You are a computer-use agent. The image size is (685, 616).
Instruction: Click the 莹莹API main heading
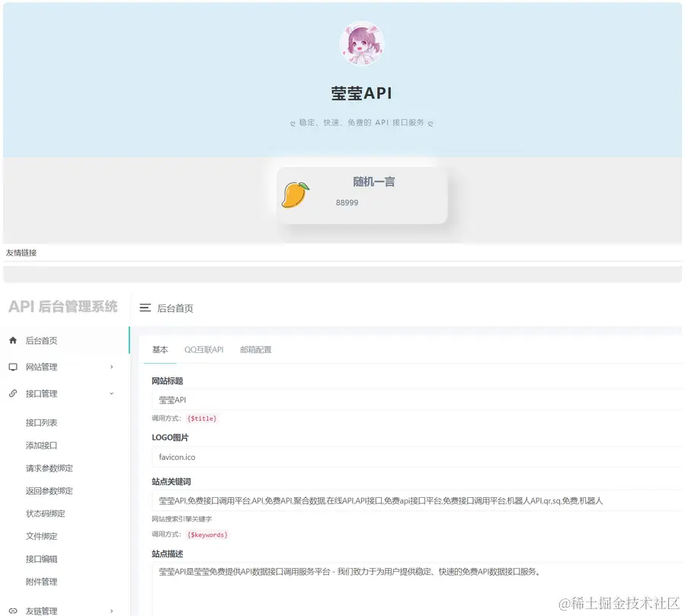pos(361,93)
